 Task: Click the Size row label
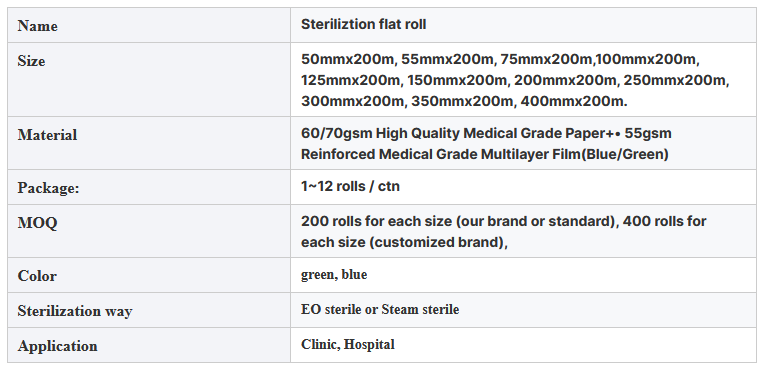click(32, 61)
